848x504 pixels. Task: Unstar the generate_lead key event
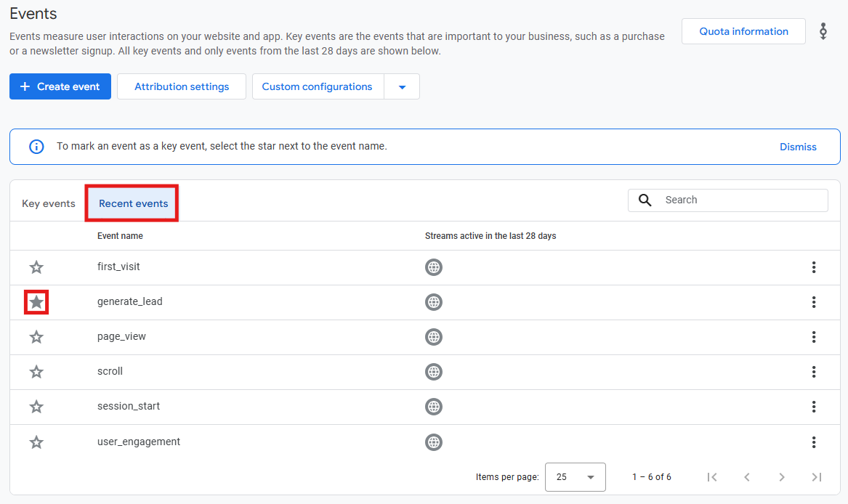[x=36, y=302]
